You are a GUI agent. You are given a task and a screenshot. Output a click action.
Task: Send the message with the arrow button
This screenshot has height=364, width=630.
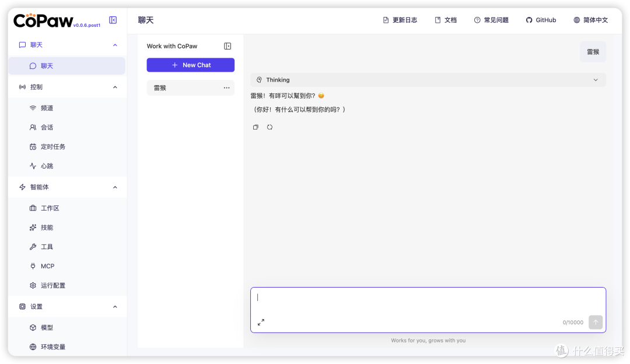tap(595, 322)
